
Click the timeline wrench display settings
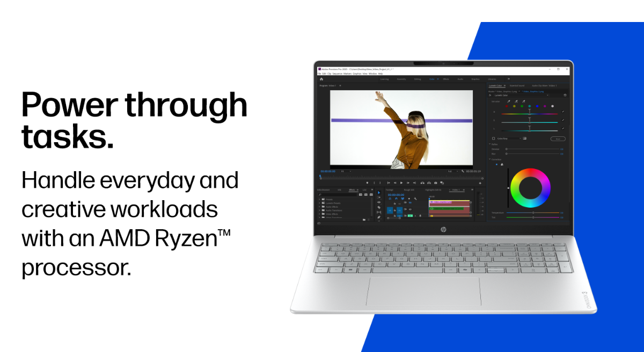click(x=415, y=199)
